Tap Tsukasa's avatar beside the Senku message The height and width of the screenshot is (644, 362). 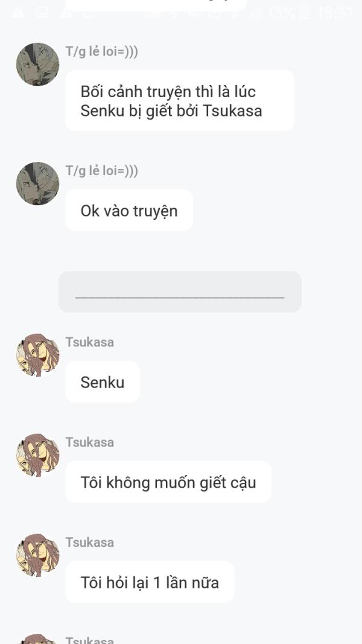37,355
